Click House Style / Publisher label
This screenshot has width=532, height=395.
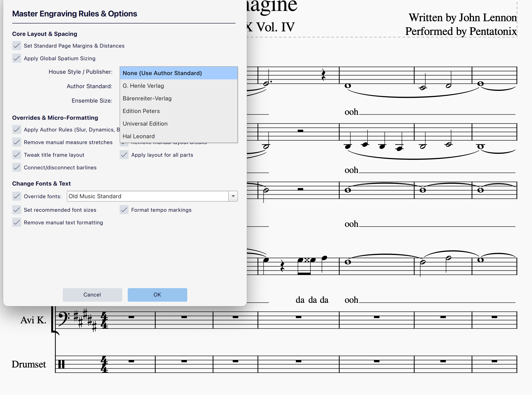80,72
